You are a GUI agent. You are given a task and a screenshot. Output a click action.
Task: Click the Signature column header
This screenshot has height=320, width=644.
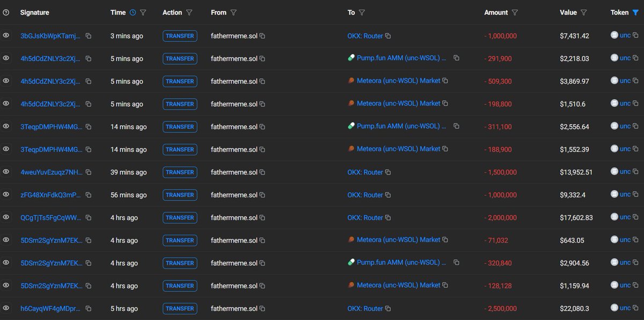tap(34, 12)
